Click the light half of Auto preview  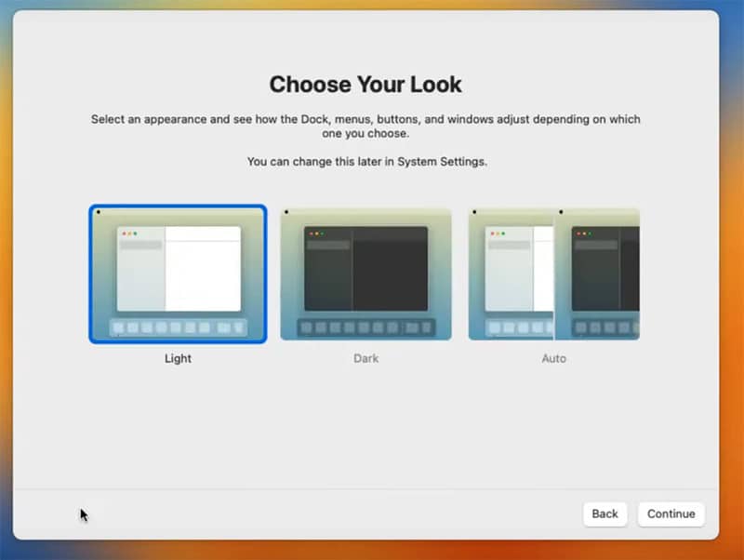tap(511, 273)
